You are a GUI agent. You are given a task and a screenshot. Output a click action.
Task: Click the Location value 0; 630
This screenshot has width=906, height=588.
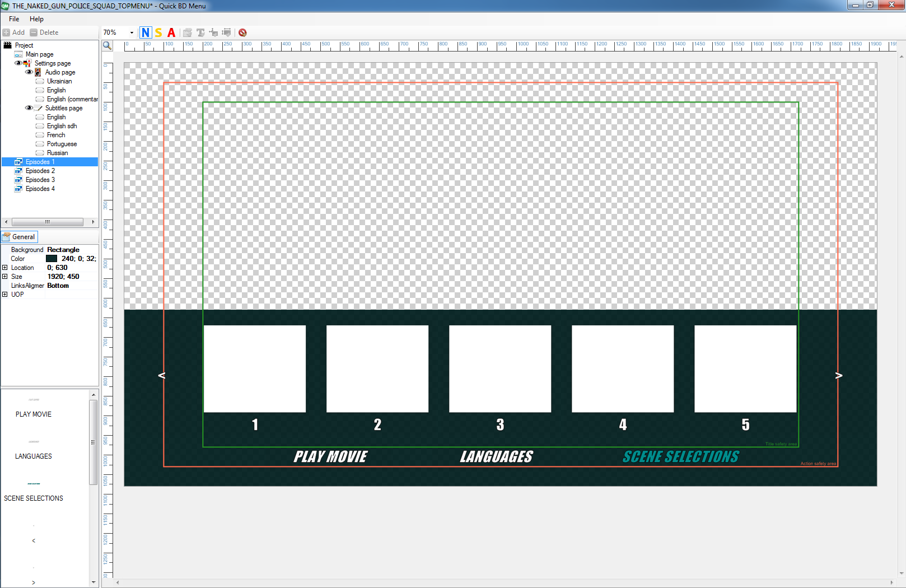[x=57, y=268]
